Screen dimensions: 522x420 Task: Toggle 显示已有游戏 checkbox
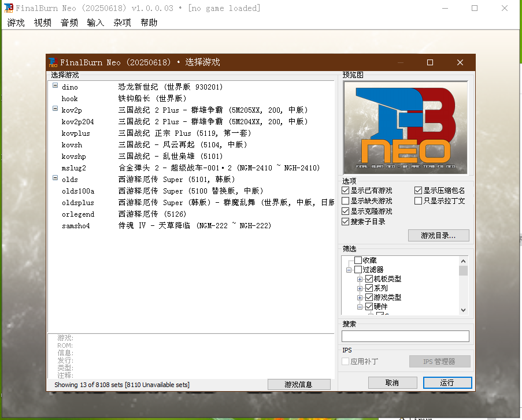tap(346, 191)
